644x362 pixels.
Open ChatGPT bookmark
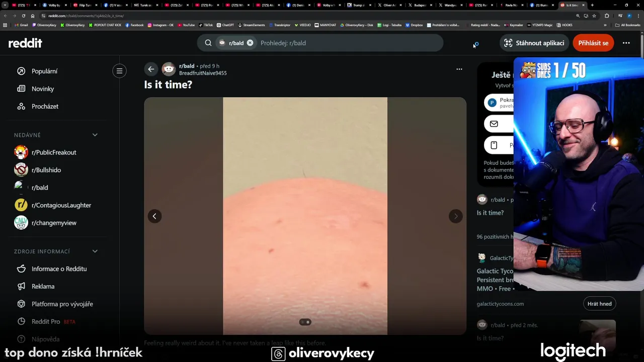click(225, 25)
